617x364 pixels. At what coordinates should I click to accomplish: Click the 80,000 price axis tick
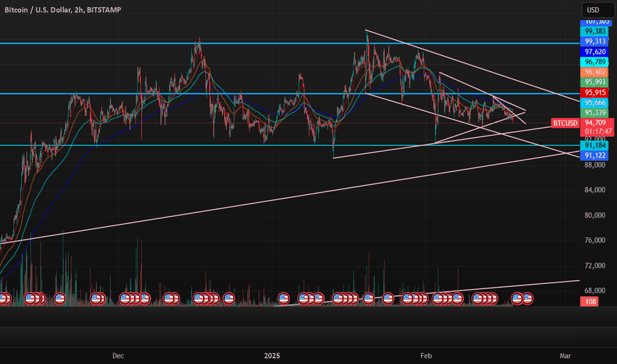(x=594, y=215)
